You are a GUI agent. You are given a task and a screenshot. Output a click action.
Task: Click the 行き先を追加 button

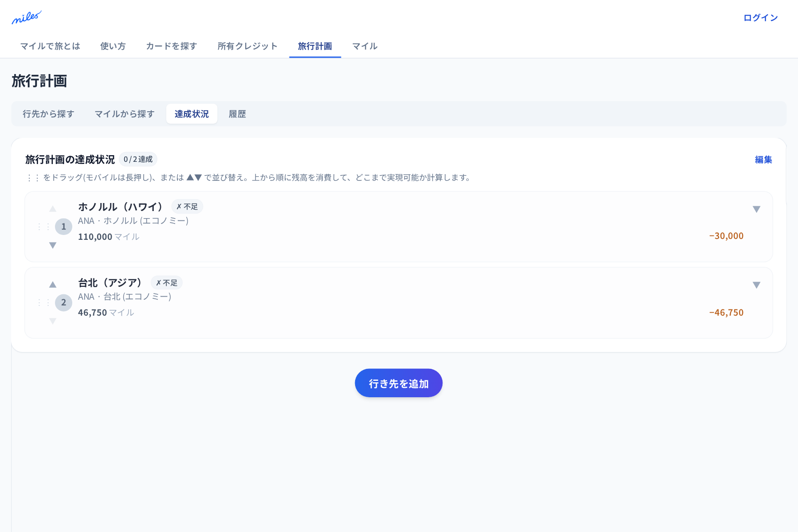pyautogui.click(x=399, y=383)
